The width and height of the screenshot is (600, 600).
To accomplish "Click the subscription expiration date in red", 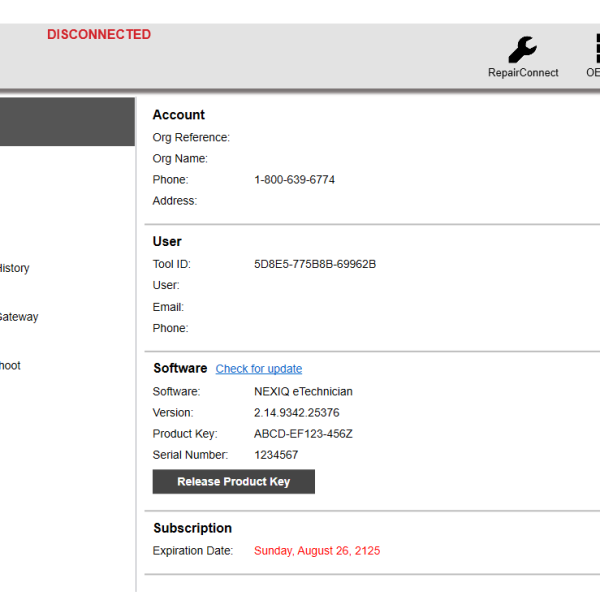I will click(316, 551).
